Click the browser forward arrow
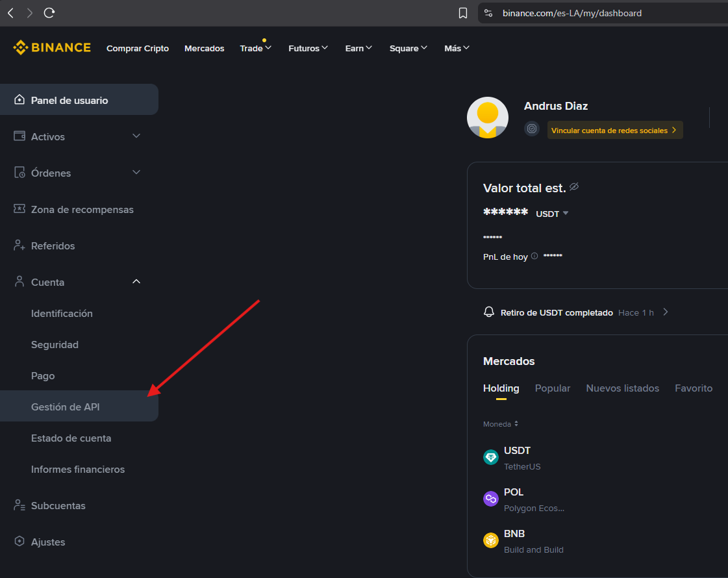Viewport: 728px width, 578px height. pos(30,13)
